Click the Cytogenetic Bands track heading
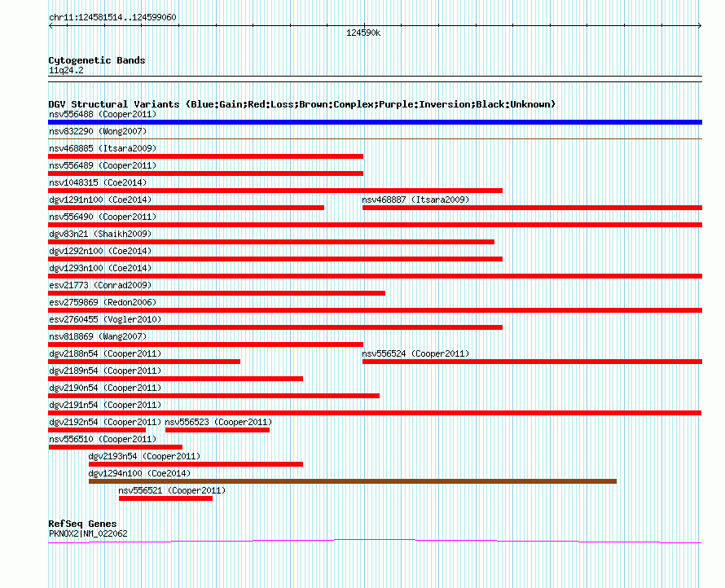Screen dimensions: 725x588 97,60
